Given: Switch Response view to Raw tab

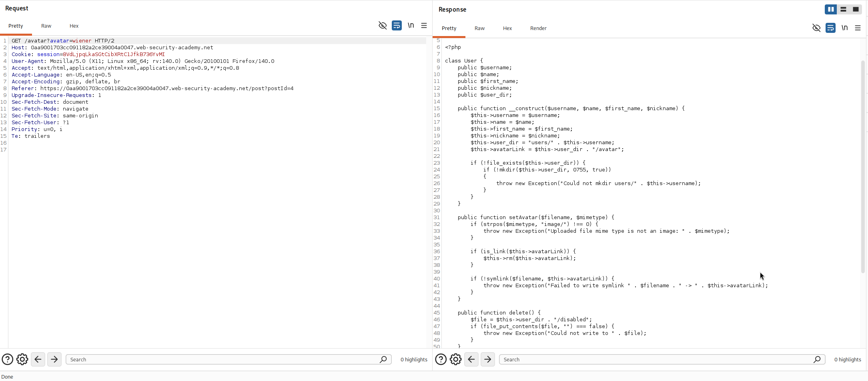Looking at the screenshot, I should tap(479, 28).
